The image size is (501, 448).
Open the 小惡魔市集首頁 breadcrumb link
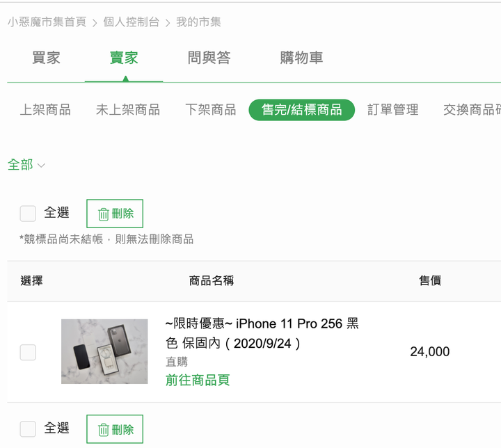tap(47, 22)
